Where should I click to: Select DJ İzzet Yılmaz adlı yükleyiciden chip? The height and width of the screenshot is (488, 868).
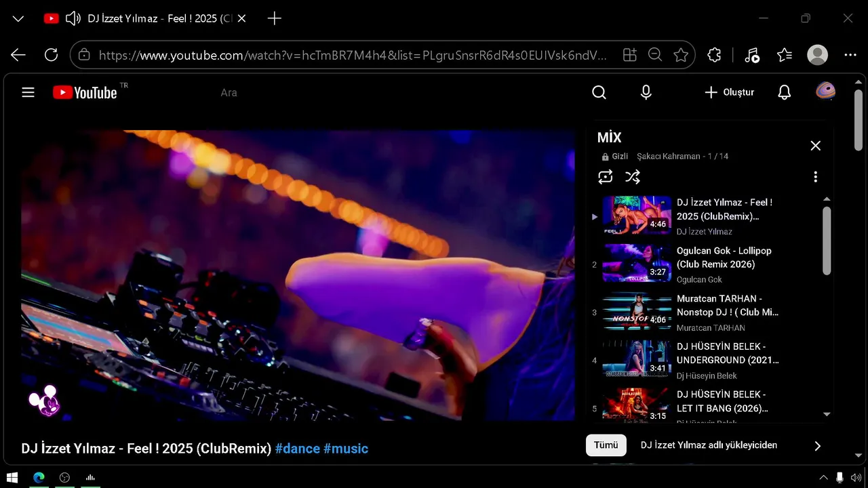click(709, 445)
